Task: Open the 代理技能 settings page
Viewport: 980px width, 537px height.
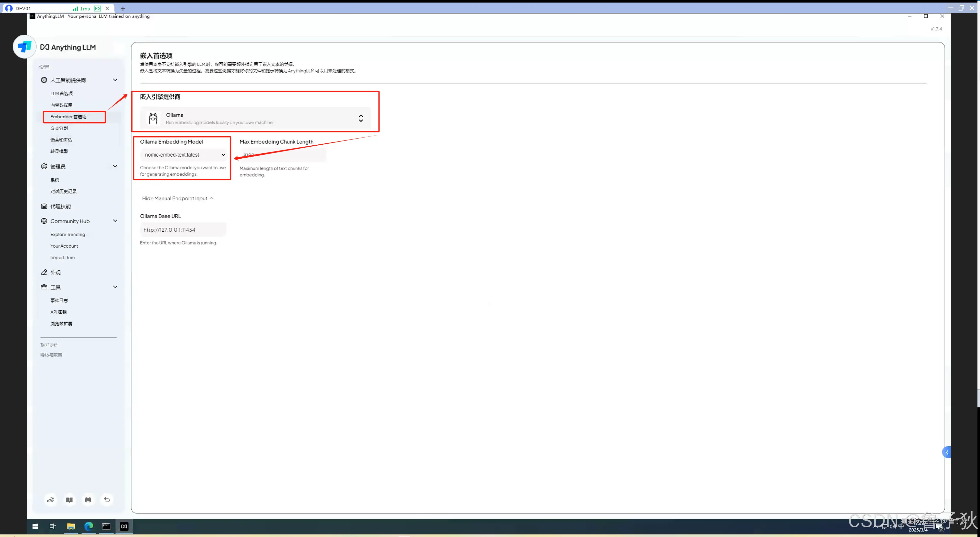Action: pyautogui.click(x=61, y=206)
